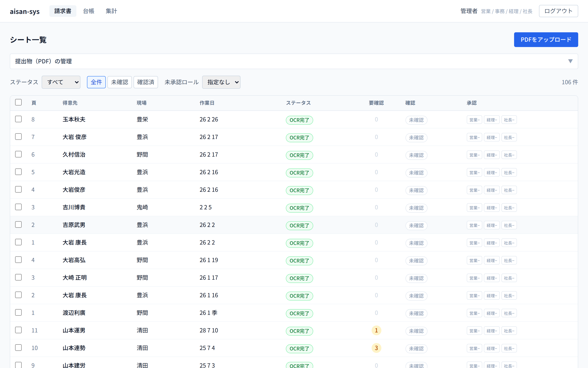Select the 確認済 filter button
Screen dimensions: 588x368
[146, 82]
